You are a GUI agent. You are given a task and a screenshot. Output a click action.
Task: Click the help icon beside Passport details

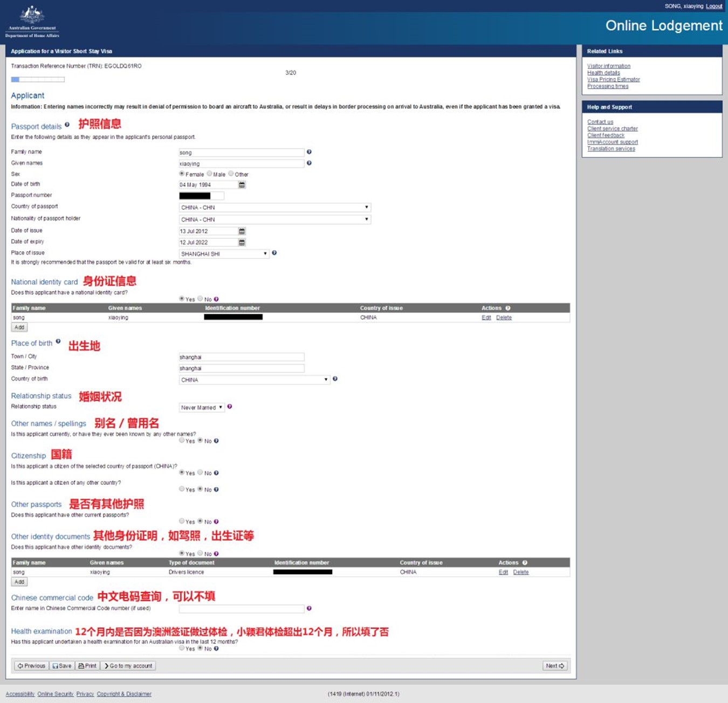click(67, 125)
